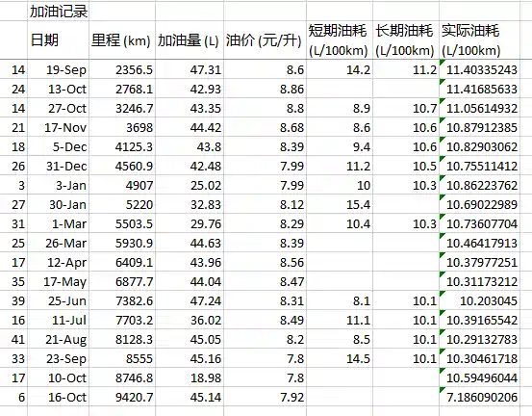Select the mileage cell 9420.7
The image size is (532, 416).
point(122,397)
